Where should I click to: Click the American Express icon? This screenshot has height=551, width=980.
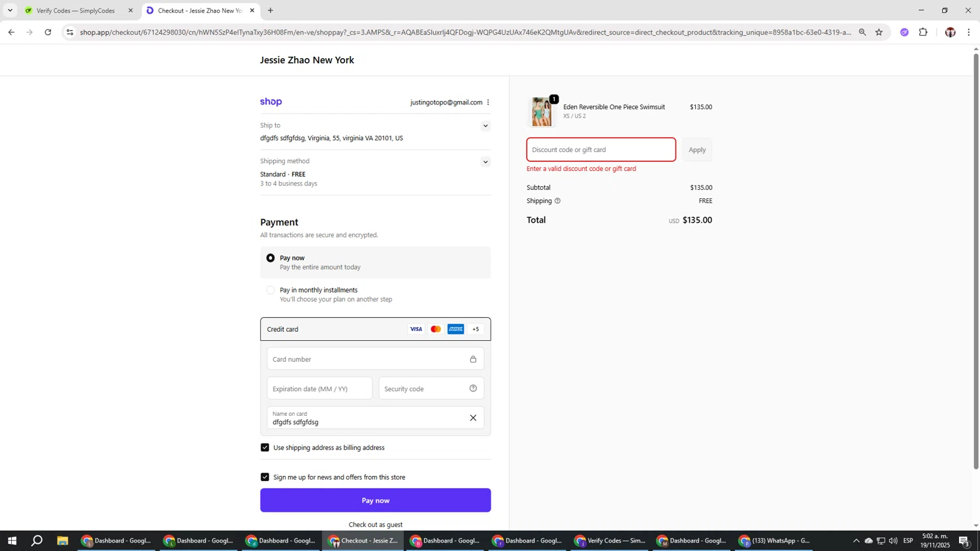456,329
